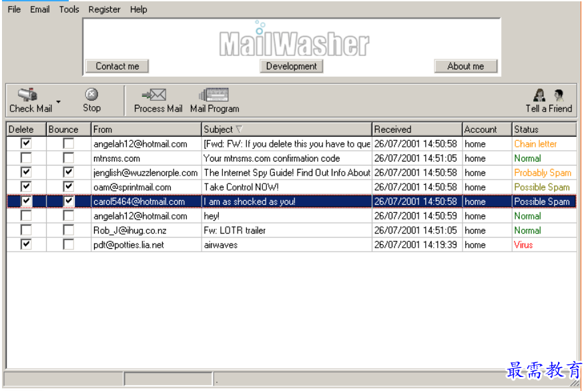The height and width of the screenshot is (391, 588).
Task: Click received time 26/07/2001 14:19:39
Action: point(416,245)
